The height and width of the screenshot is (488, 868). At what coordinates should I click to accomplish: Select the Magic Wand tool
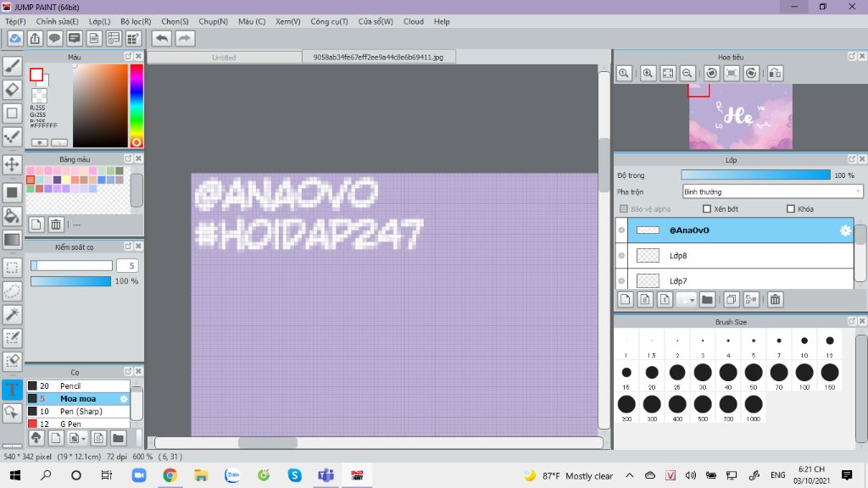click(x=12, y=314)
